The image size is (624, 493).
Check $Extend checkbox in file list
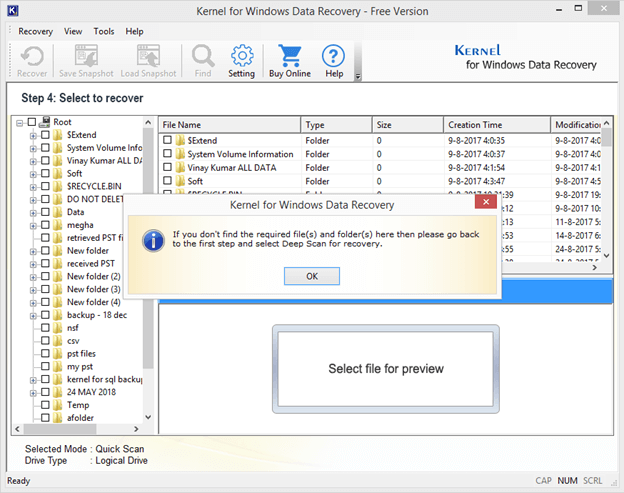[168, 140]
